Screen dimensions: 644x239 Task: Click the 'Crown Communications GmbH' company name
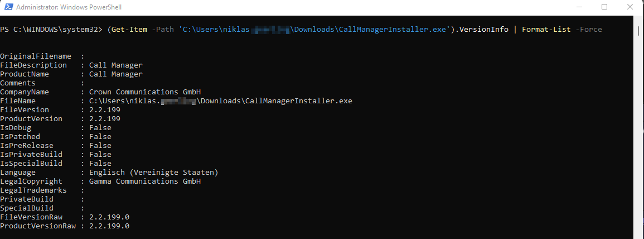(144, 92)
